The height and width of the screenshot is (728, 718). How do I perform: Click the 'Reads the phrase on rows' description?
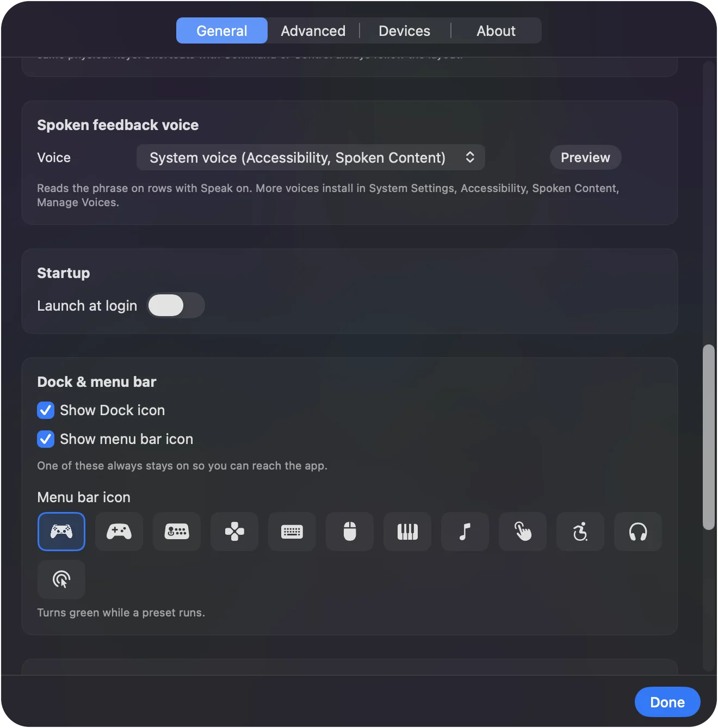point(328,195)
